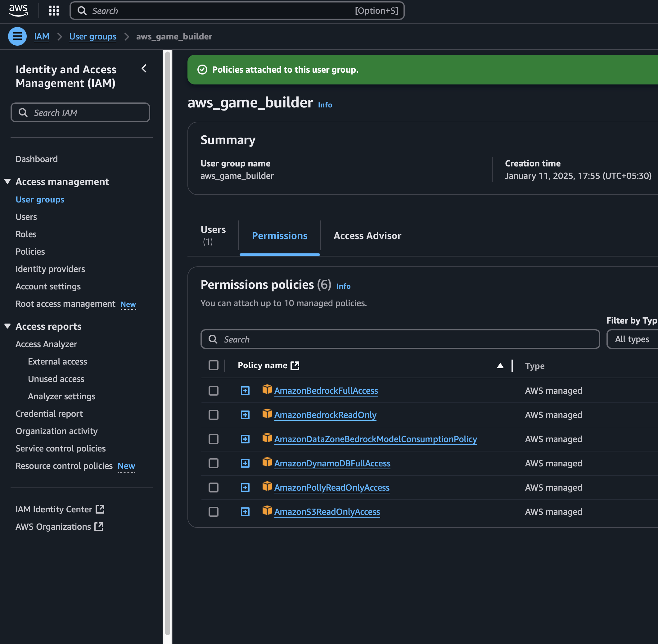Image resolution: width=658 pixels, height=644 pixels.
Task: Open the AmazonBedrockReadOnly policy link
Action: 325,415
